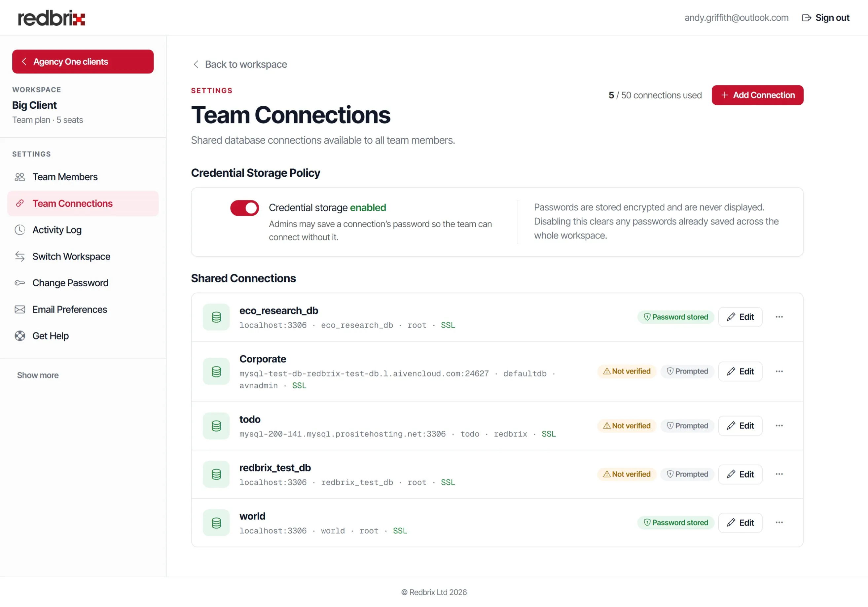The width and height of the screenshot is (868, 607).
Task: Open Get Help page
Action: coord(83,336)
